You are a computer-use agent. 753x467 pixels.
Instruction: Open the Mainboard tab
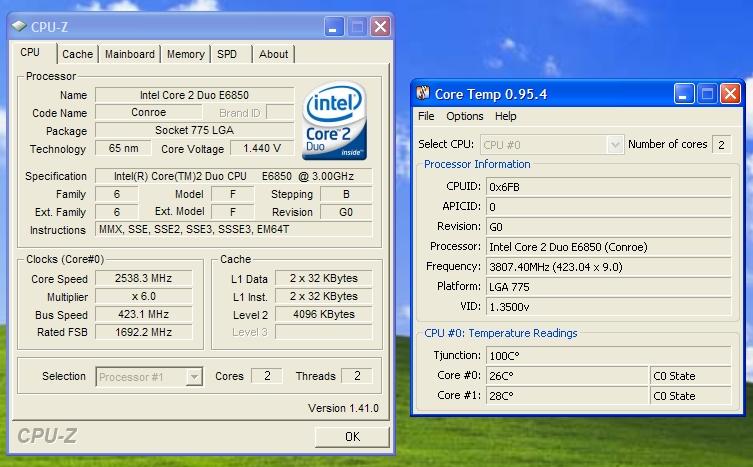coord(130,54)
